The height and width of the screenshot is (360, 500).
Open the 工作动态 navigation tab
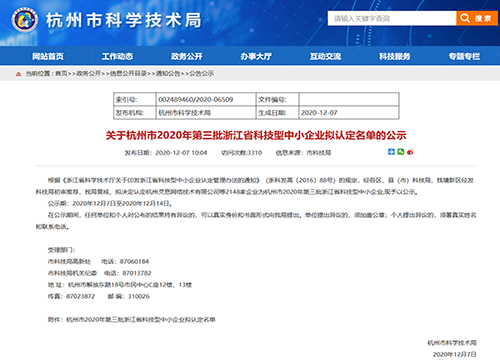click(x=117, y=56)
